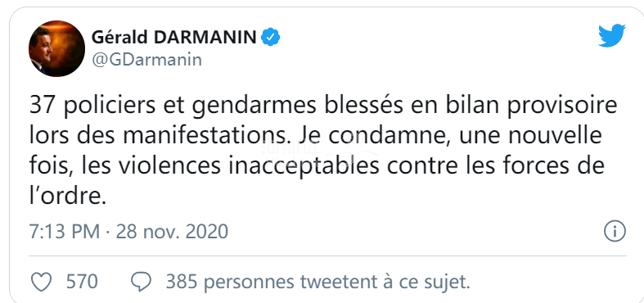Open the Gérald DARMANIN display name
644x303 pixels.
click(x=173, y=38)
